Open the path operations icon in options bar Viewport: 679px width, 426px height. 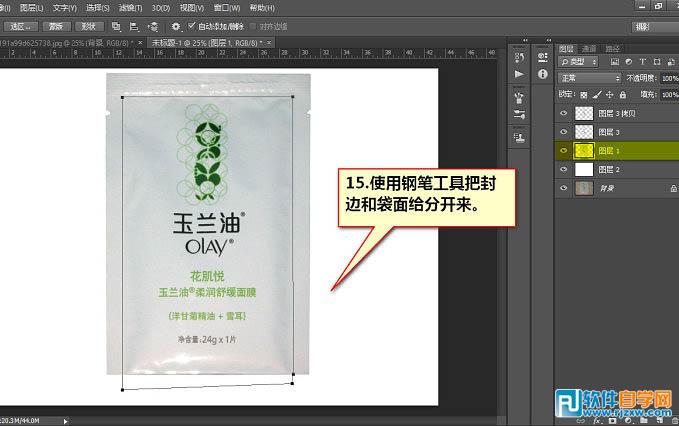click(x=116, y=26)
